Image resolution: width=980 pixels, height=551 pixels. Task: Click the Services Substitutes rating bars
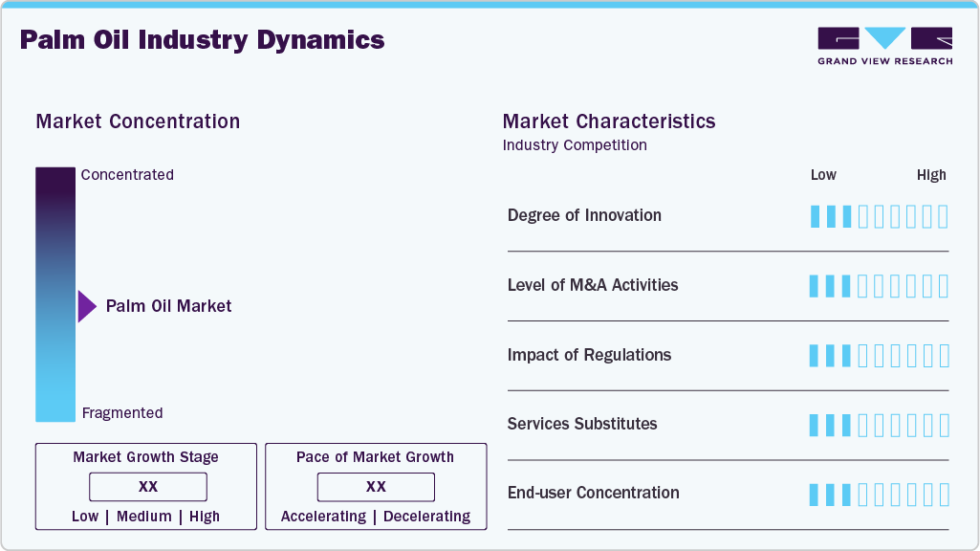pos(879,425)
